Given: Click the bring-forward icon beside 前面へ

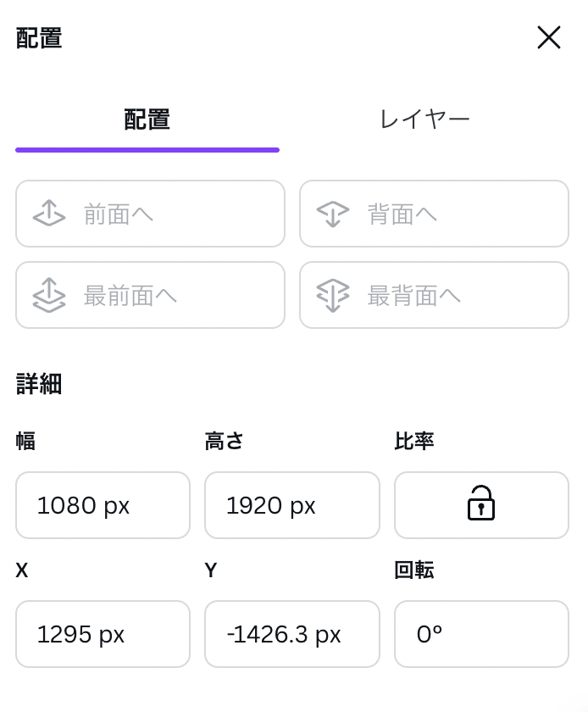Looking at the screenshot, I should pyautogui.click(x=49, y=214).
